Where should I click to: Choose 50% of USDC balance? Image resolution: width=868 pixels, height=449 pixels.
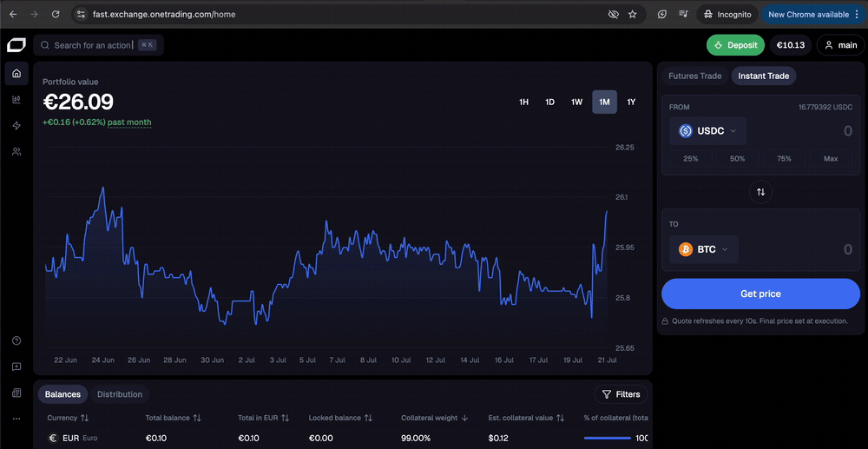737,159
